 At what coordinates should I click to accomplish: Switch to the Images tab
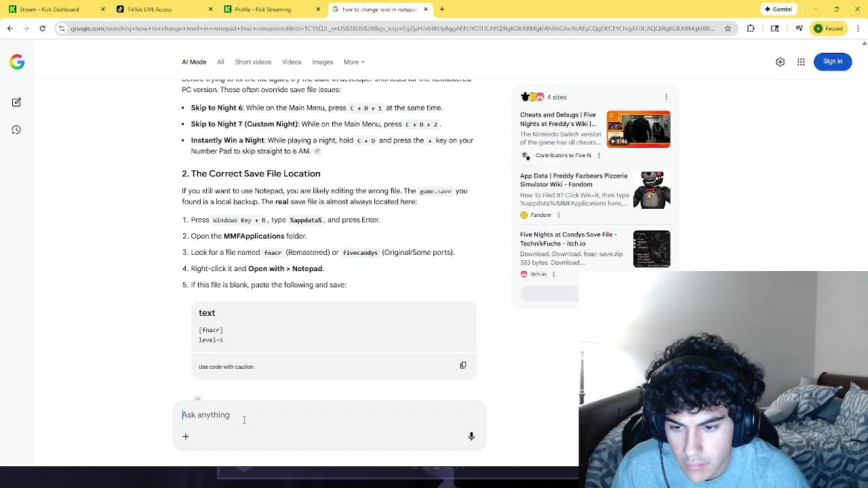pos(323,62)
